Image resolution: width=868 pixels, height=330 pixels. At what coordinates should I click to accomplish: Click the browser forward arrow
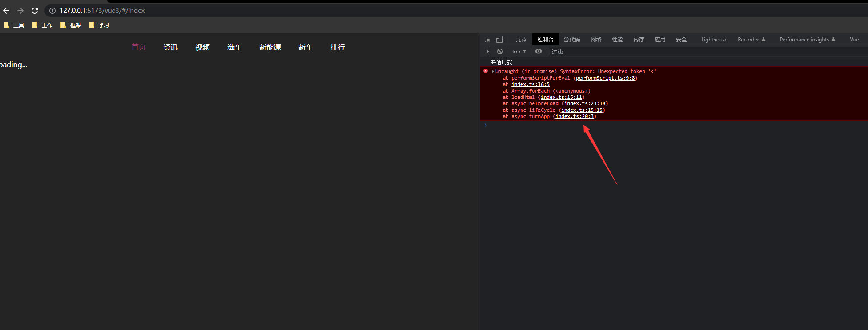point(20,11)
